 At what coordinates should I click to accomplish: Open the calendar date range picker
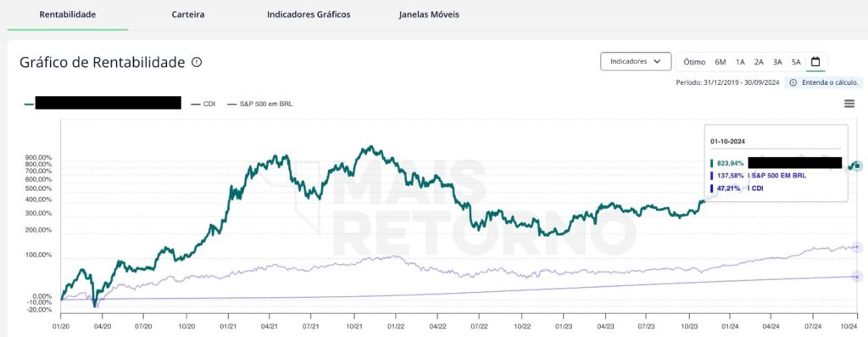(x=815, y=61)
